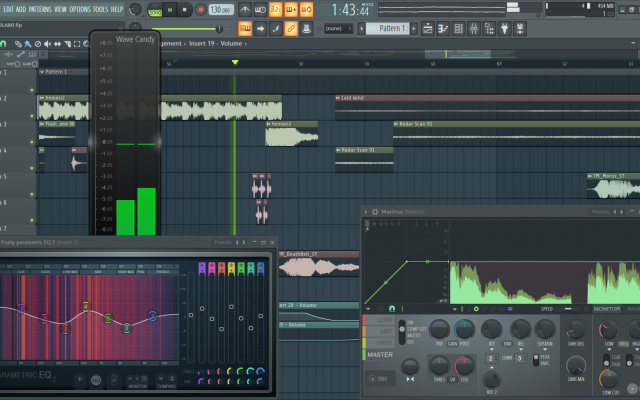Click the main volume slider handle
The height and width of the screenshot is (400, 640).
tap(219, 29)
